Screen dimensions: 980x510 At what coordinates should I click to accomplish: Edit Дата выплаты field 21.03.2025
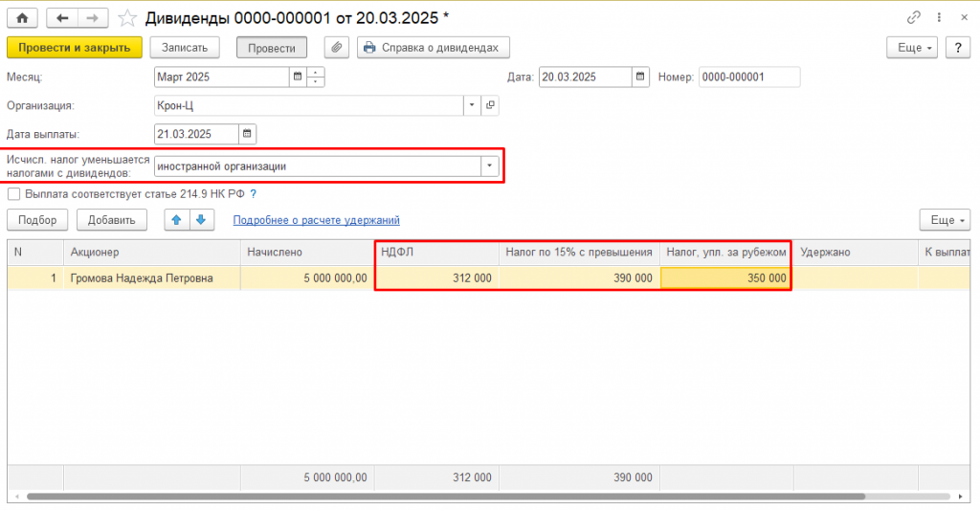pos(196,134)
